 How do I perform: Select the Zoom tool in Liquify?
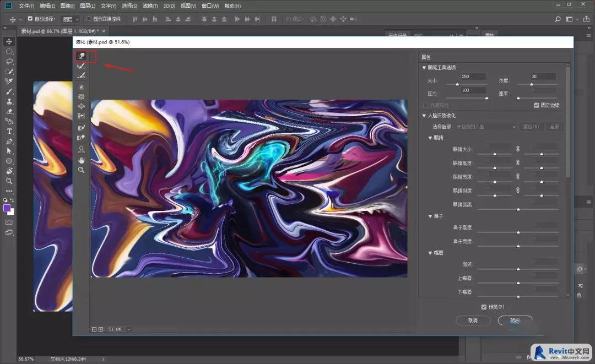click(x=81, y=170)
